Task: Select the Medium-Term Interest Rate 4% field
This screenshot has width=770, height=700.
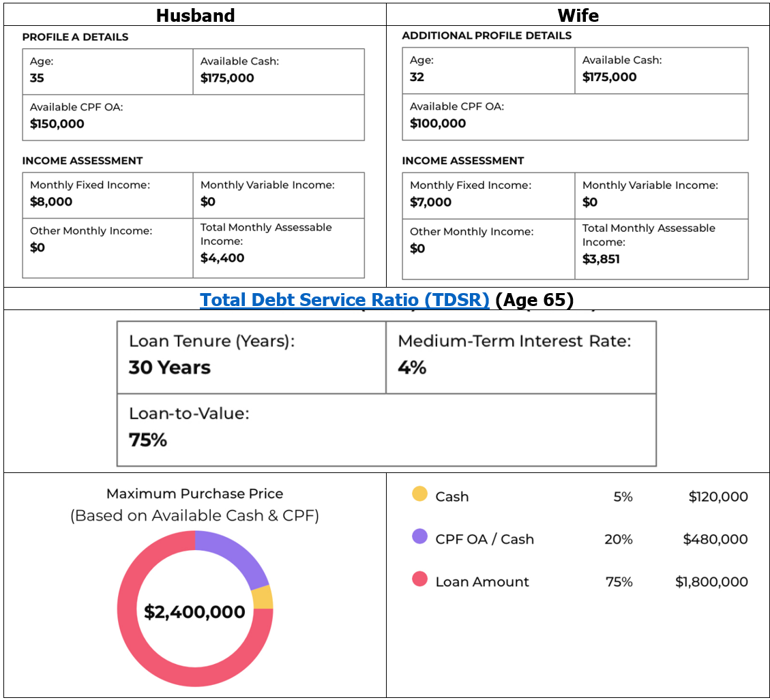Action: (520, 357)
